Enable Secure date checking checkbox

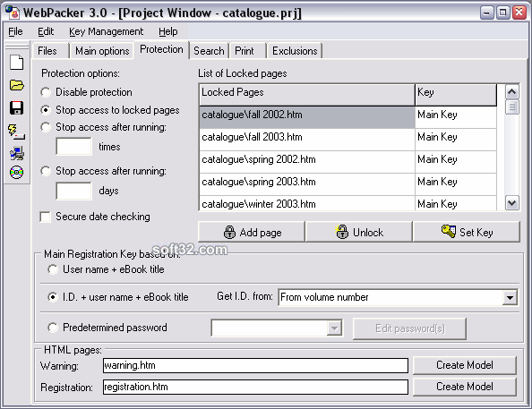pos(45,217)
